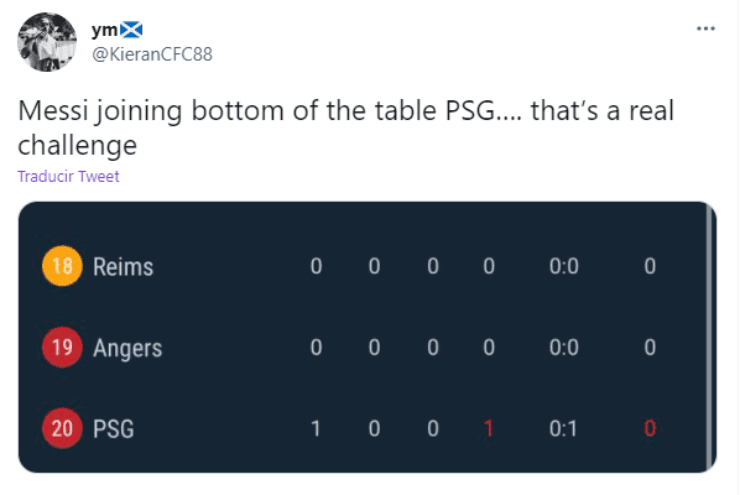Click PSG's 0:1 goal difference score
740x495 pixels.
tap(564, 429)
